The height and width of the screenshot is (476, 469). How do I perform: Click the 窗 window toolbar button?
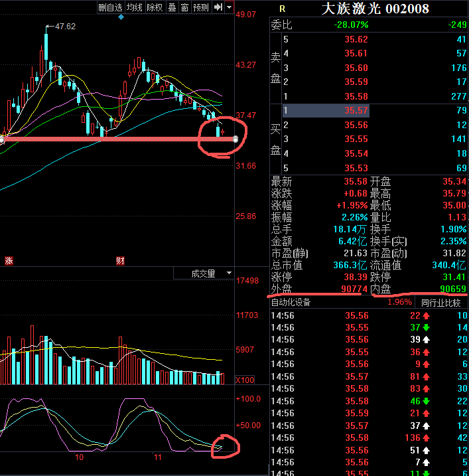tap(185, 7)
